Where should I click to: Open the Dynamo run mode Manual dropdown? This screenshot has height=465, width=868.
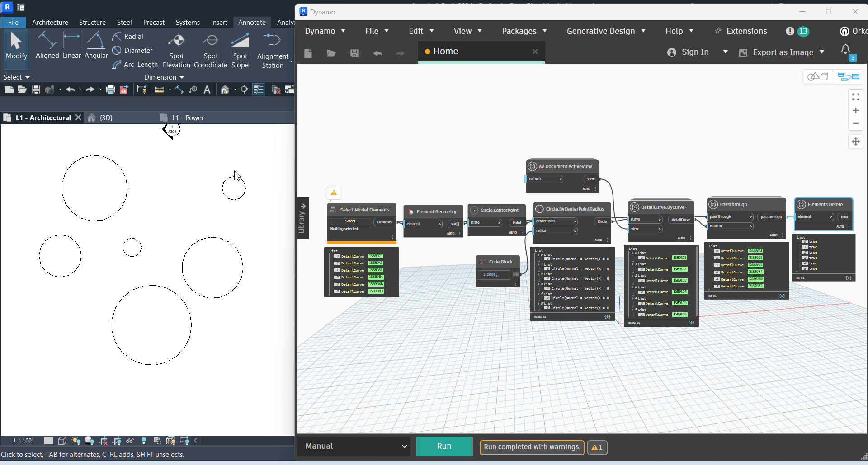coord(354,446)
